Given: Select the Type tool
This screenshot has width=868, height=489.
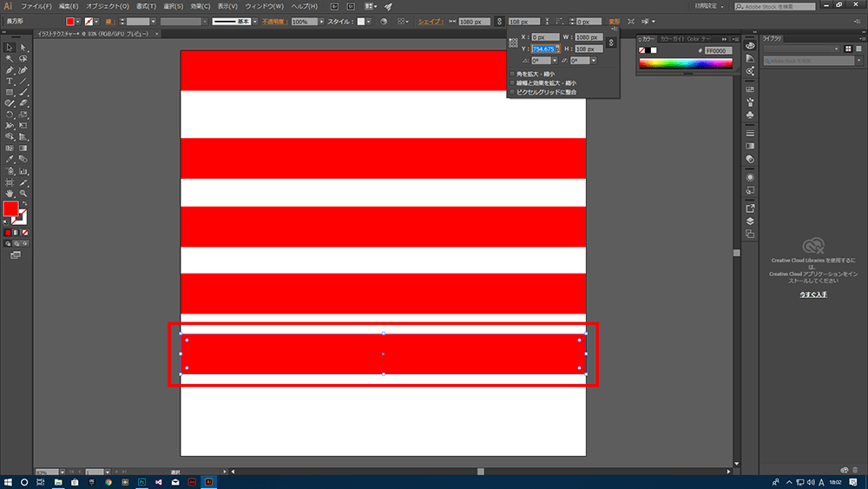Looking at the screenshot, I should [10, 82].
